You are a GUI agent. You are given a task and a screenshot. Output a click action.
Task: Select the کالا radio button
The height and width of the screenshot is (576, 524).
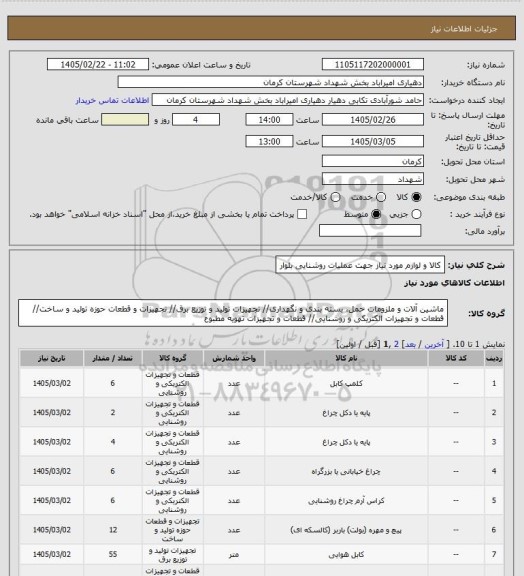coord(416,197)
